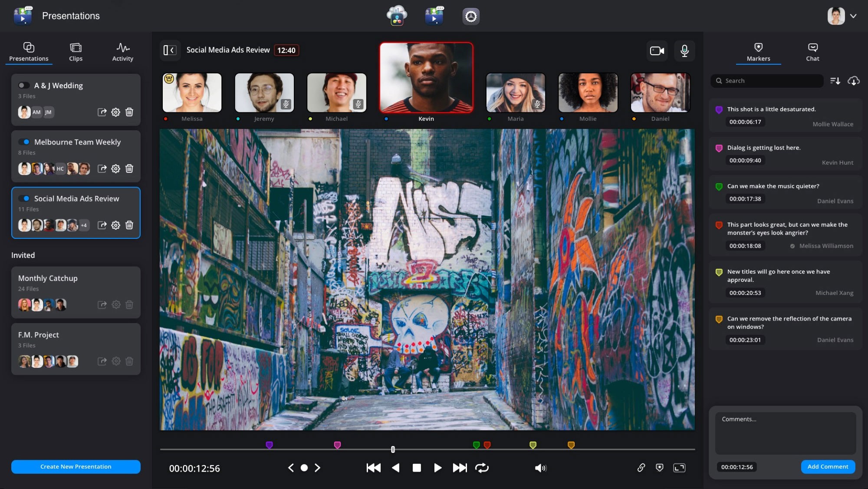This screenshot has height=489, width=868.
Task: Open the markers sort order menu
Action: pyautogui.click(x=835, y=81)
